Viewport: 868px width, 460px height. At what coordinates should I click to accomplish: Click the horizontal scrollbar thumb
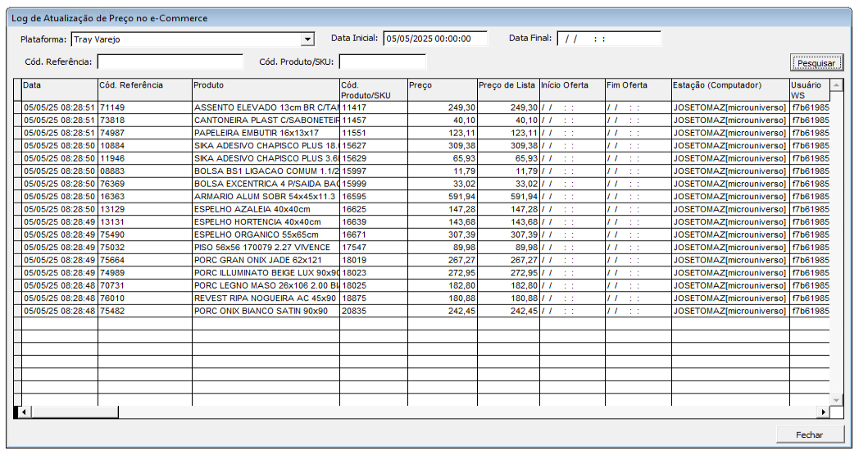point(75,412)
